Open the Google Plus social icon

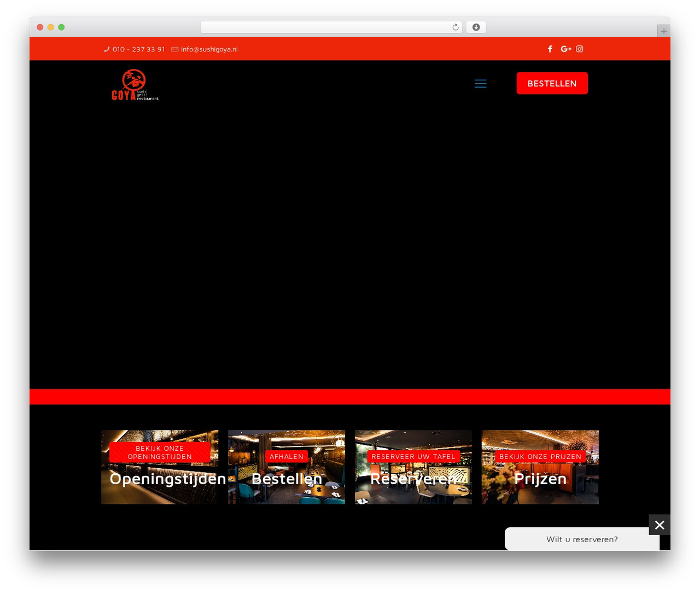(x=566, y=49)
